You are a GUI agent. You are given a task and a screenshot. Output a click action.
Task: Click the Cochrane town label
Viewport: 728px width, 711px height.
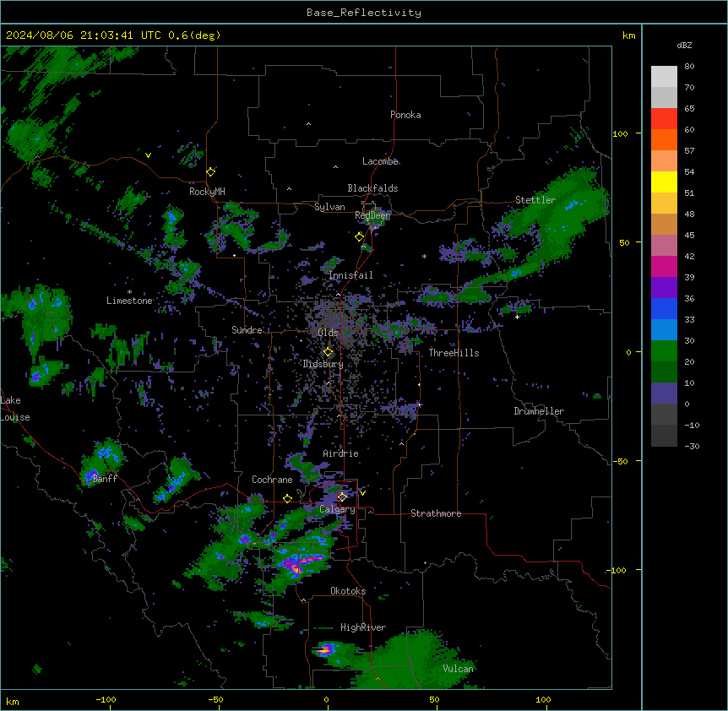272,480
